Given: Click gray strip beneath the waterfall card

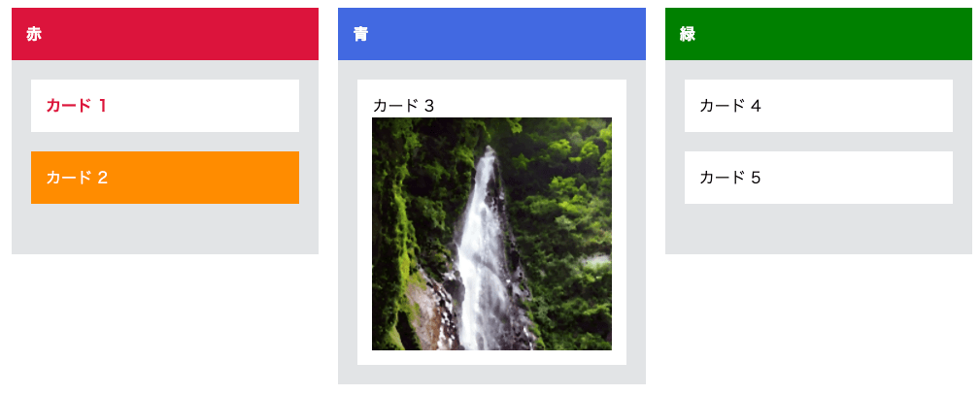Looking at the screenshot, I should tap(491, 375).
